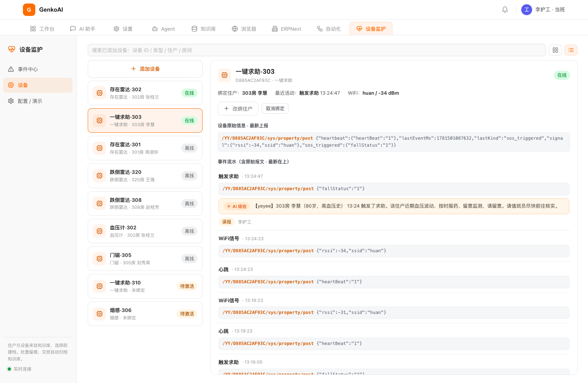The image size is (588, 383).
Task: Click the 李护工 label under AI summary
Action: pos(245,222)
